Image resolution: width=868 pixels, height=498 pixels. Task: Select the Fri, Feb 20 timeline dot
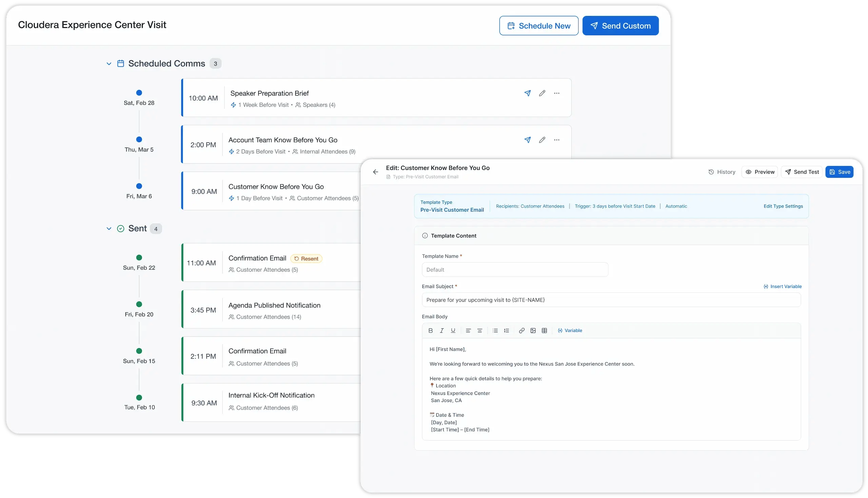pos(139,304)
